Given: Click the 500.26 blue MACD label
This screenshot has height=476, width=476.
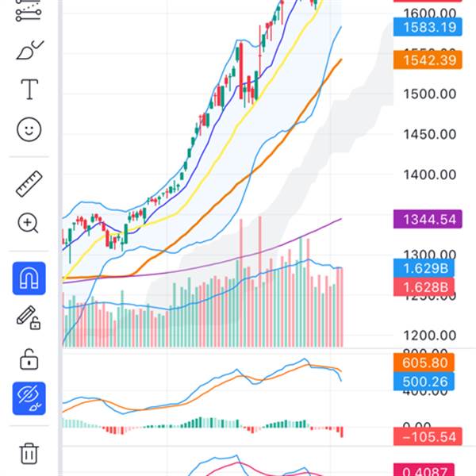Looking at the screenshot, I should [x=424, y=382].
